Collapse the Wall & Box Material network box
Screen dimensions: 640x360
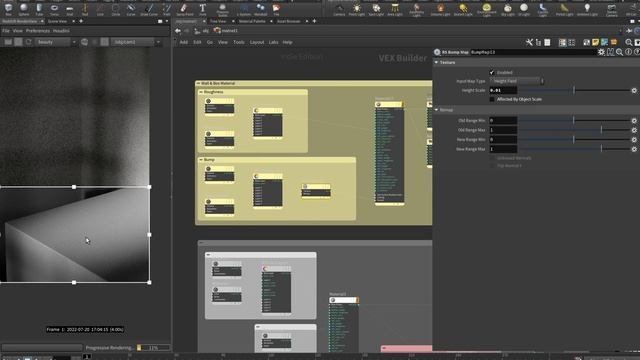[x=198, y=83]
